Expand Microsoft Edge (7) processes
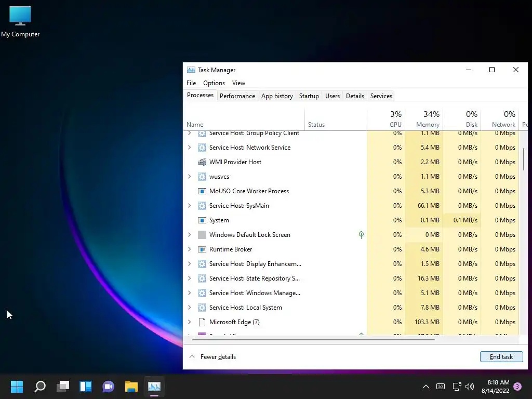 (190, 322)
